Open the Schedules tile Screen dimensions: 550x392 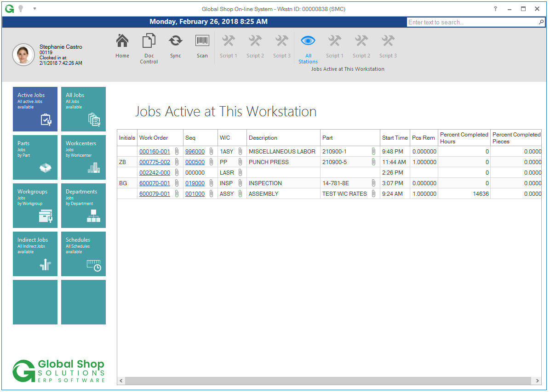(x=83, y=254)
